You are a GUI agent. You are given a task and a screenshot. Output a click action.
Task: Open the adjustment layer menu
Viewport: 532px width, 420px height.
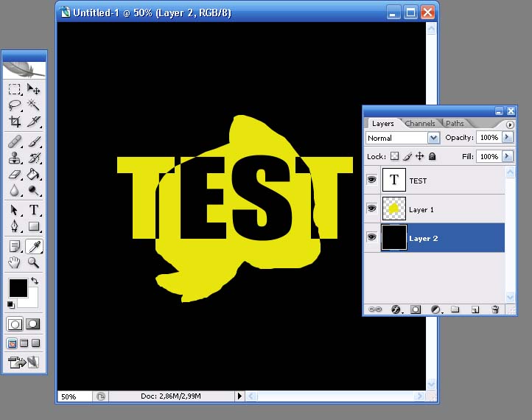point(436,309)
